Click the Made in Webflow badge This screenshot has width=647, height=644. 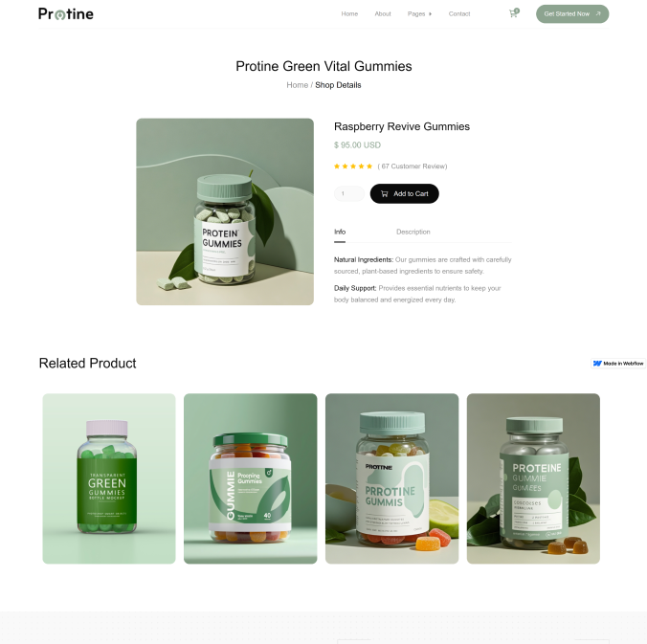point(618,364)
